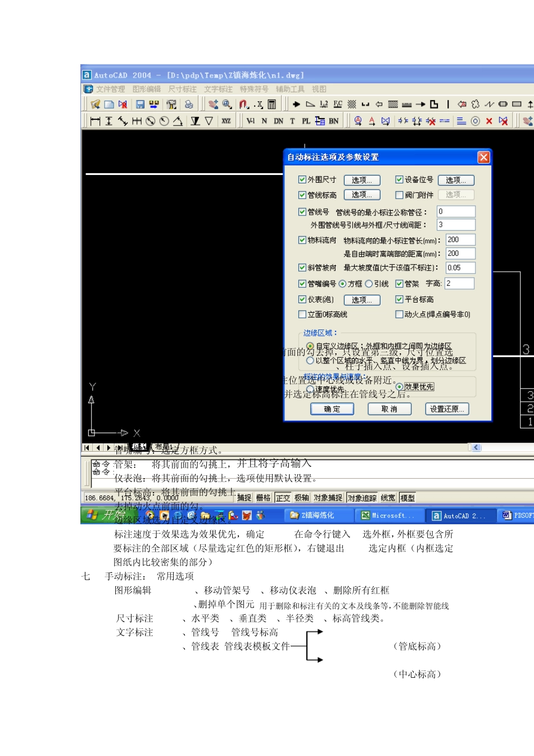Screen dimensions: 534x756
Task: Click the solid black arrow toolbar icon
Action: click(296, 105)
